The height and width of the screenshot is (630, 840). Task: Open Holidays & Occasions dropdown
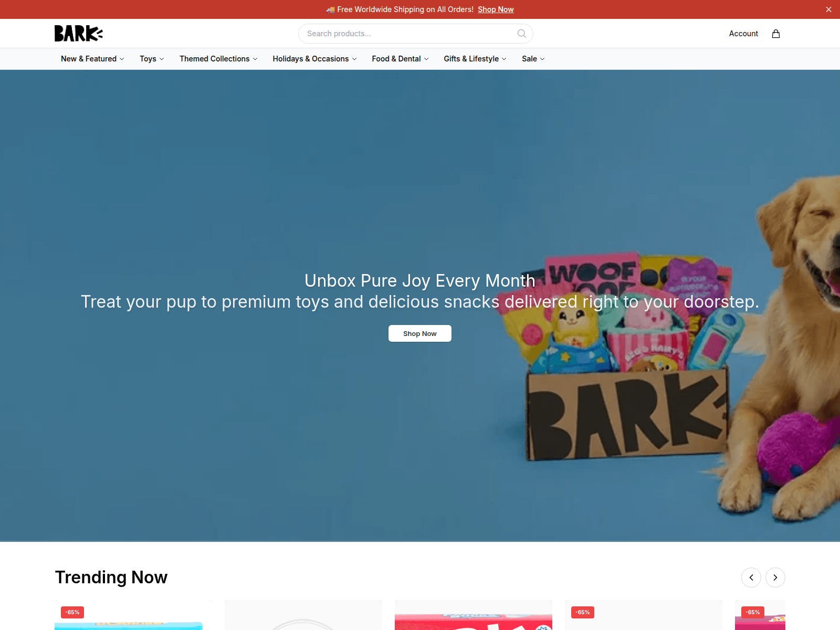pyautogui.click(x=314, y=59)
